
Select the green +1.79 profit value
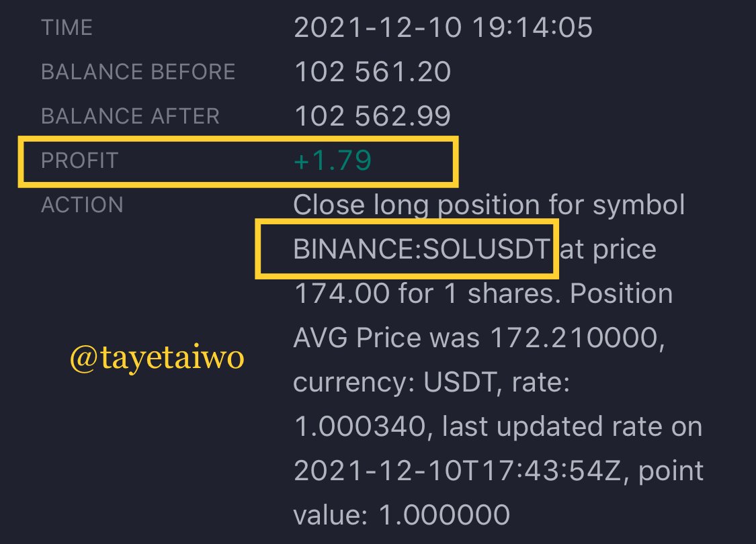pyautogui.click(x=333, y=161)
